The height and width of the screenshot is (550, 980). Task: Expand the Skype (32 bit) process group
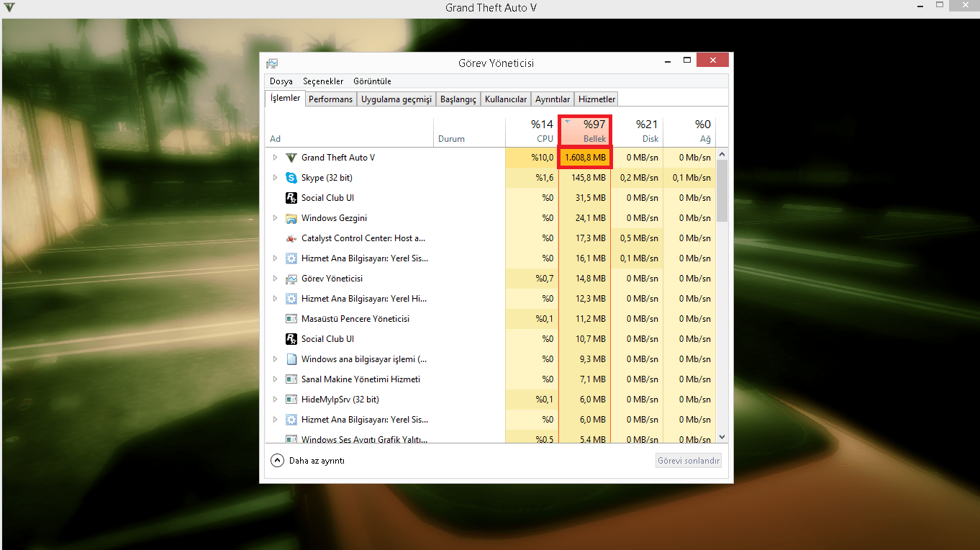[275, 178]
